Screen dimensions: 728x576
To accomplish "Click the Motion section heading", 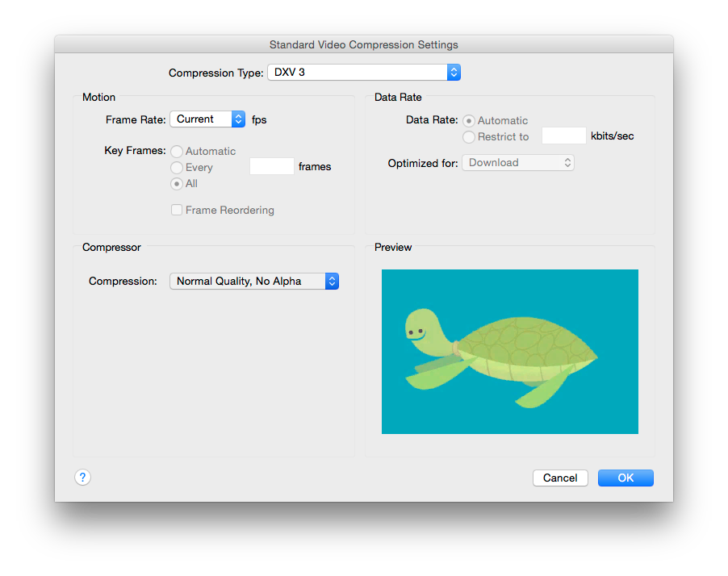I will pos(98,98).
